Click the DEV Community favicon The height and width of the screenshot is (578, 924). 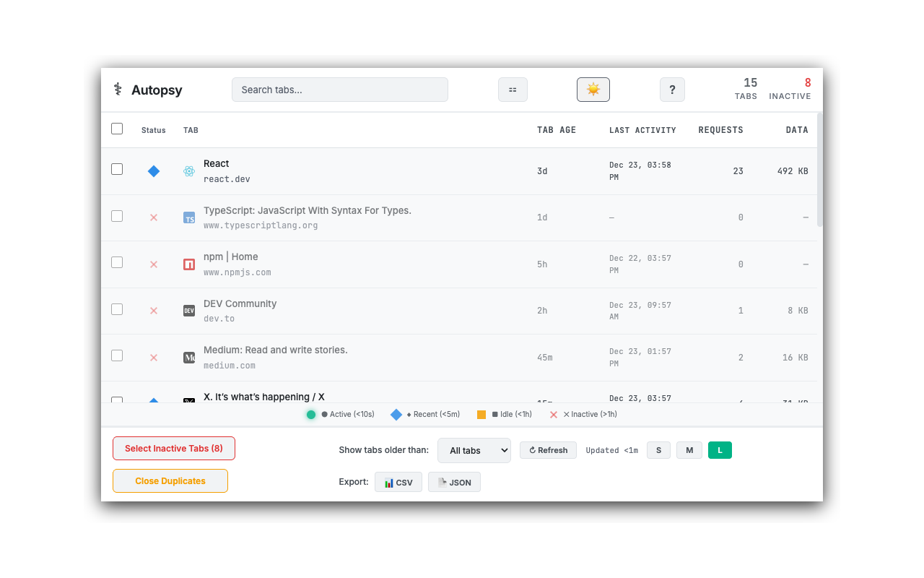click(188, 310)
